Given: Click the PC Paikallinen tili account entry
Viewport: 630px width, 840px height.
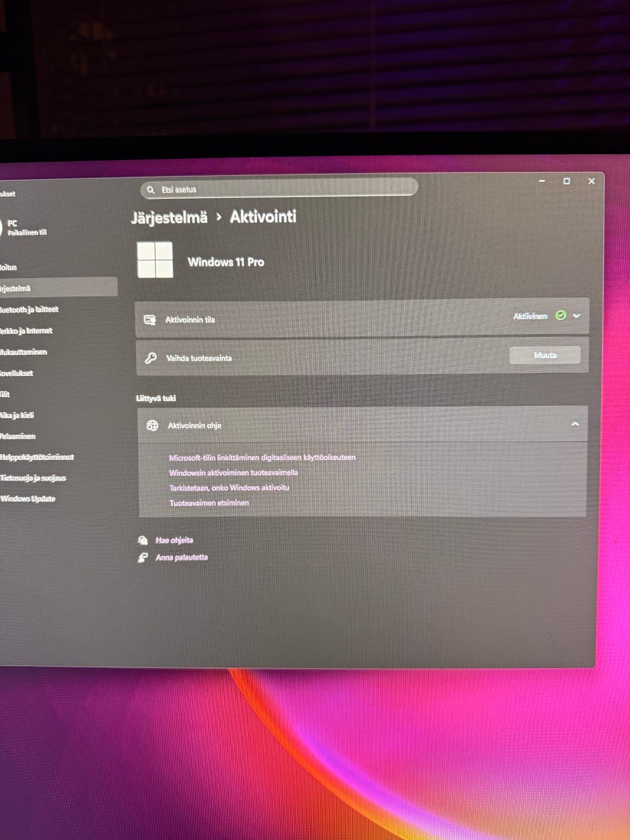Looking at the screenshot, I should point(24,227).
